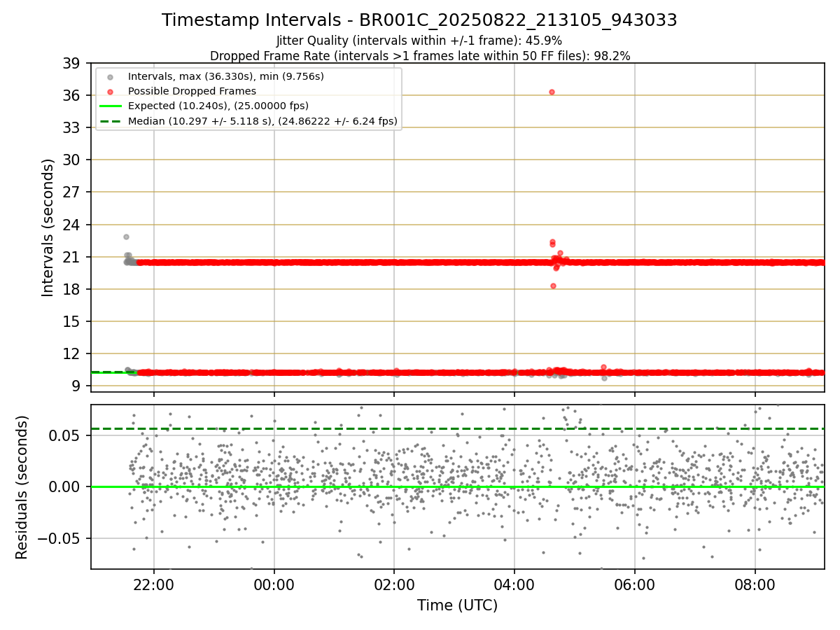Select the 'Expected (10.240s)' legend entry
This screenshot has width=840, height=630.
[218, 106]
